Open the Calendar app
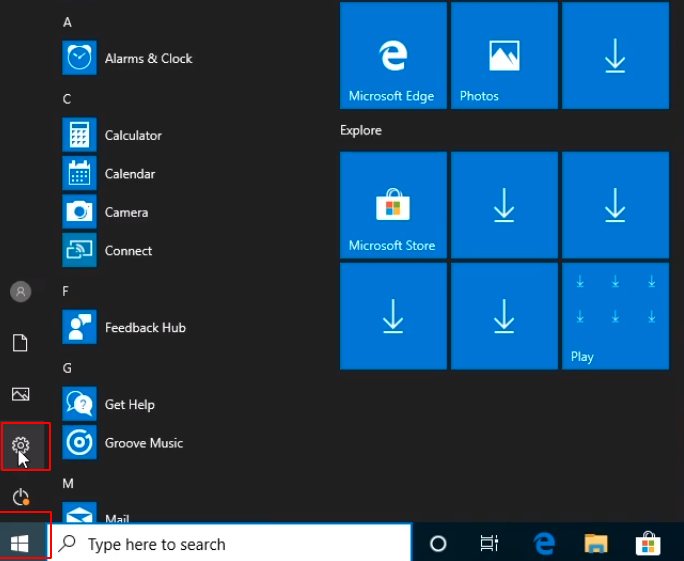The image size is (684, 561). pyautogui.click(x=109, y=174)
